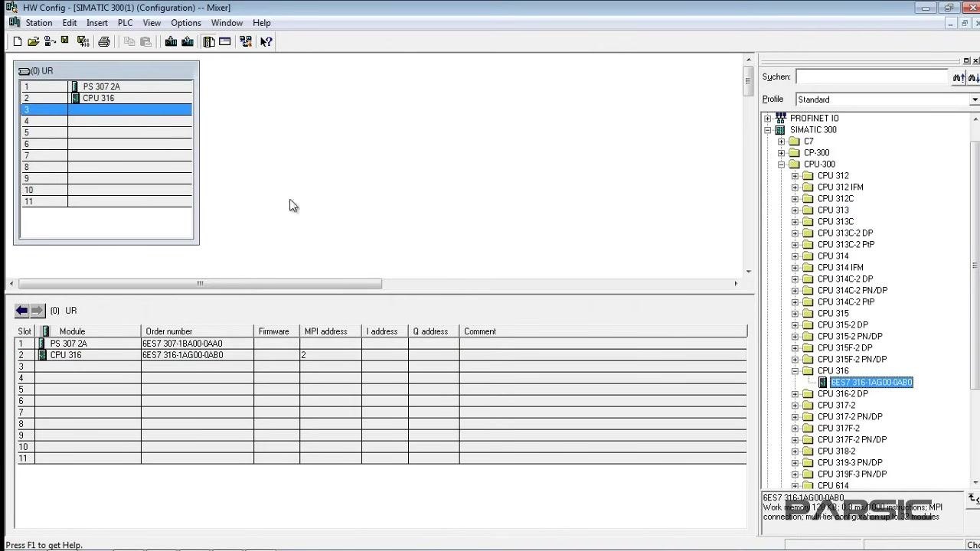Click the Open station folder icon
Viewport: 980px width, 551px height.
point(33,41)
